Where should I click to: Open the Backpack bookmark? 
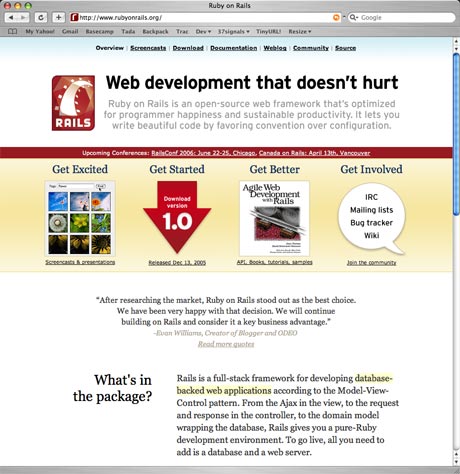pos(155,31)
